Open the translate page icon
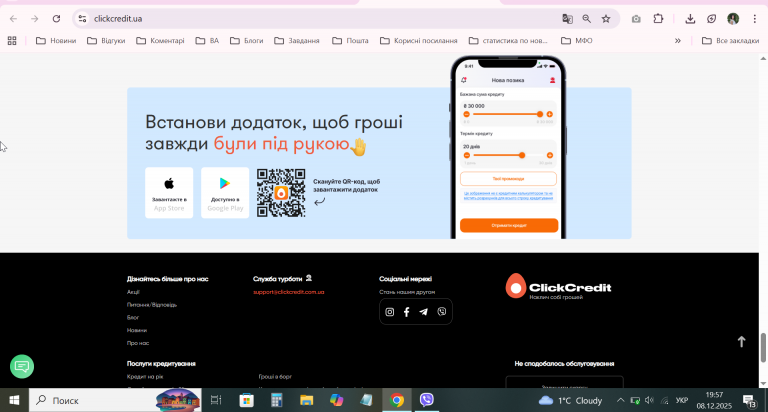 click(x=567, y=19)
